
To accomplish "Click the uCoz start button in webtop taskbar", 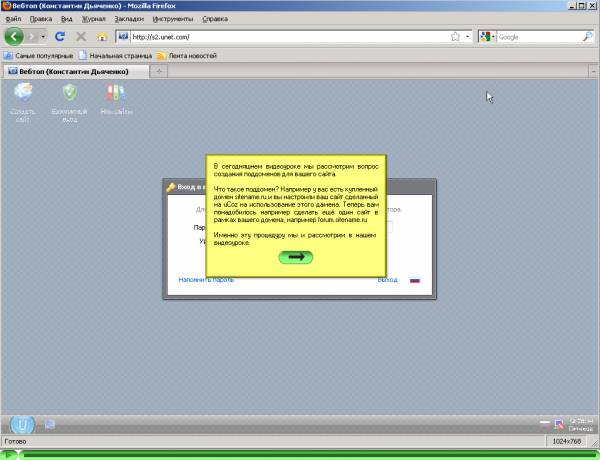I will pos(21,423).
